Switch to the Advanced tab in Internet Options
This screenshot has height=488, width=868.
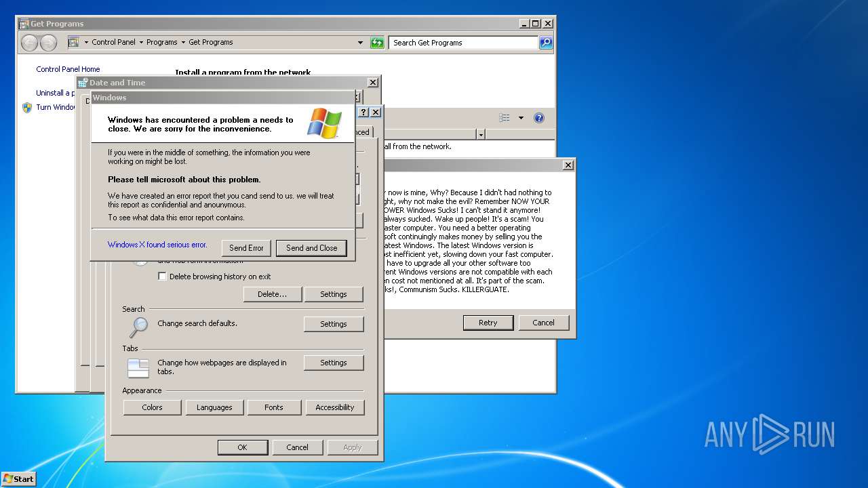363,132
